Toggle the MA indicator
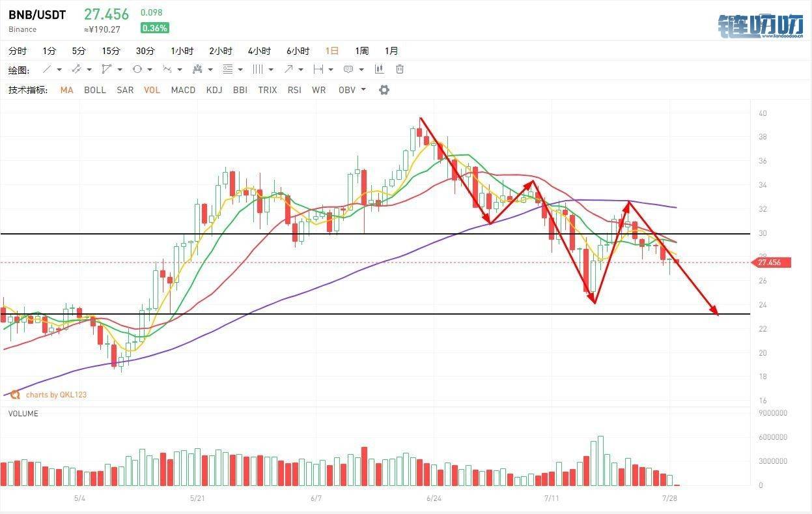Image resolution: width=812 pixels, height=514 pixels. point(67,90)
